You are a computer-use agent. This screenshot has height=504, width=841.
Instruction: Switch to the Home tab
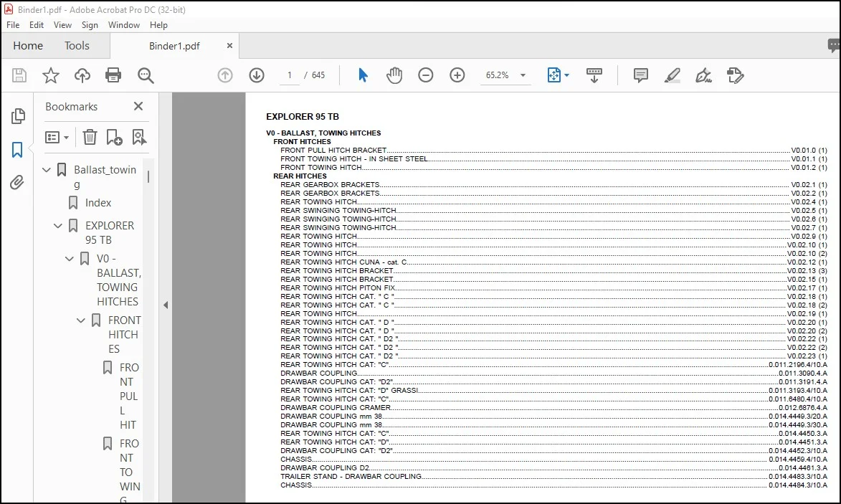[x=28, y=46]
